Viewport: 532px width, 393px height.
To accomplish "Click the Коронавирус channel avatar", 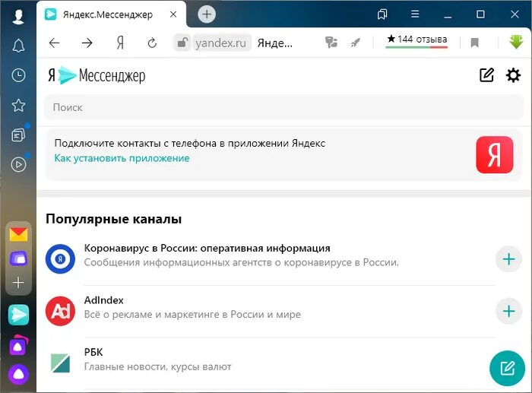I will coord(60,259).
